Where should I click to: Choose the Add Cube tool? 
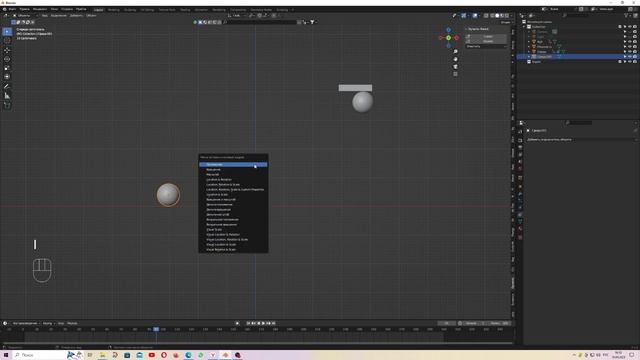7,105
